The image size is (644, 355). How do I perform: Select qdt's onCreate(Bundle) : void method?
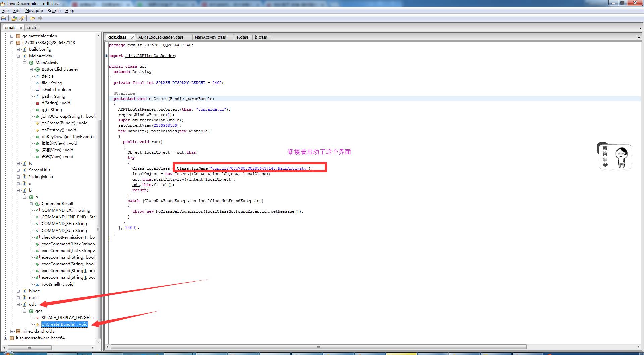click(64, 324)
